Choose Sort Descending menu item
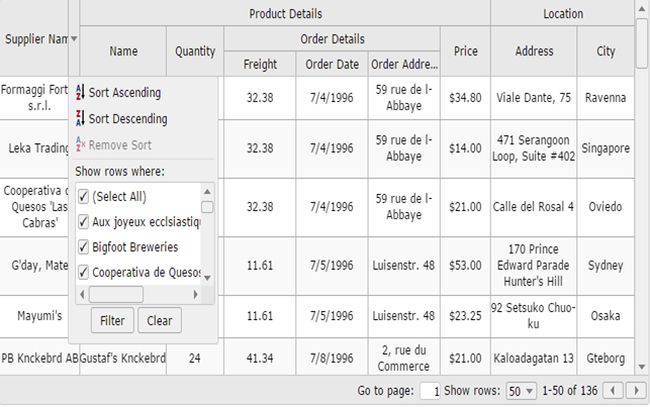 [x=143, y=119]
